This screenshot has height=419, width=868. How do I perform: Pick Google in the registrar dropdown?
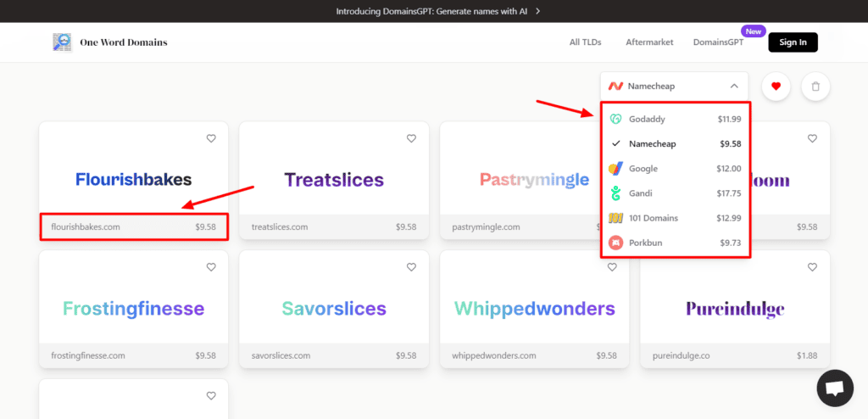[x=675, y=169]
